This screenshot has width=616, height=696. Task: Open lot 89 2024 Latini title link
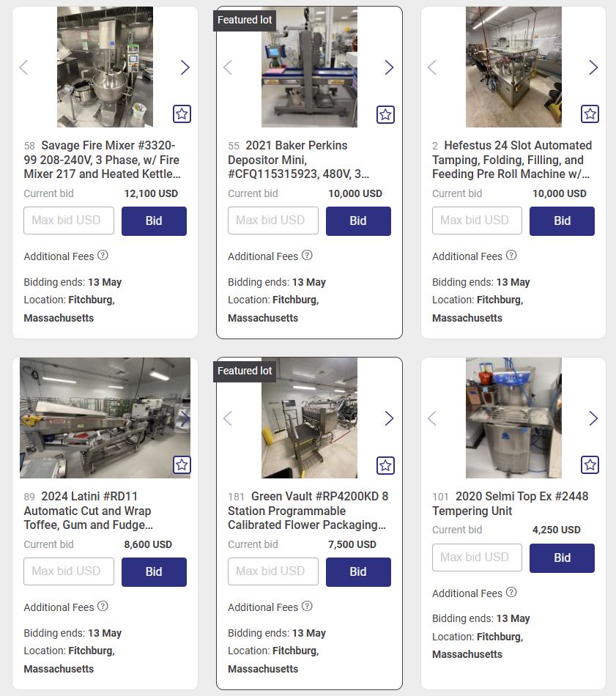[89, 511]
